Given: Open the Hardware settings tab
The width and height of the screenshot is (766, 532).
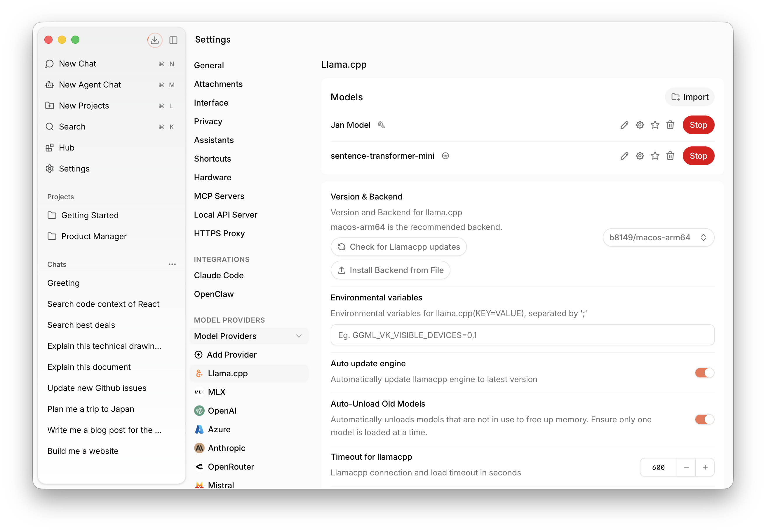Looking at the screenshot, I should 213,177.
